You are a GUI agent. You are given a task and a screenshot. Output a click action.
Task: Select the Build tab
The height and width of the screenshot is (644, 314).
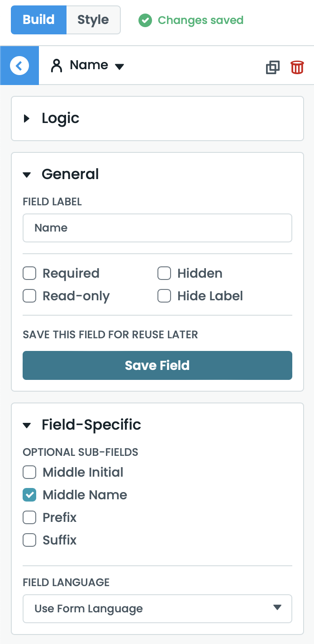(38, 19)
